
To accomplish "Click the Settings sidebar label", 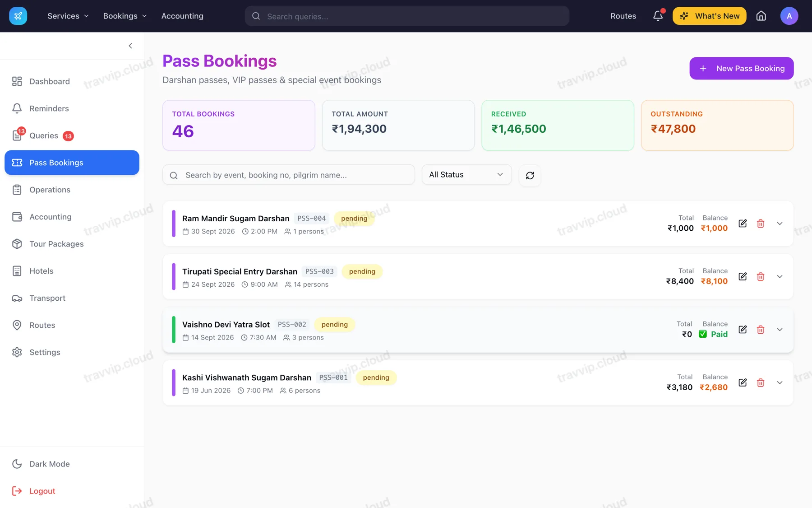I will pyautogui.click(x=45, y=352).
